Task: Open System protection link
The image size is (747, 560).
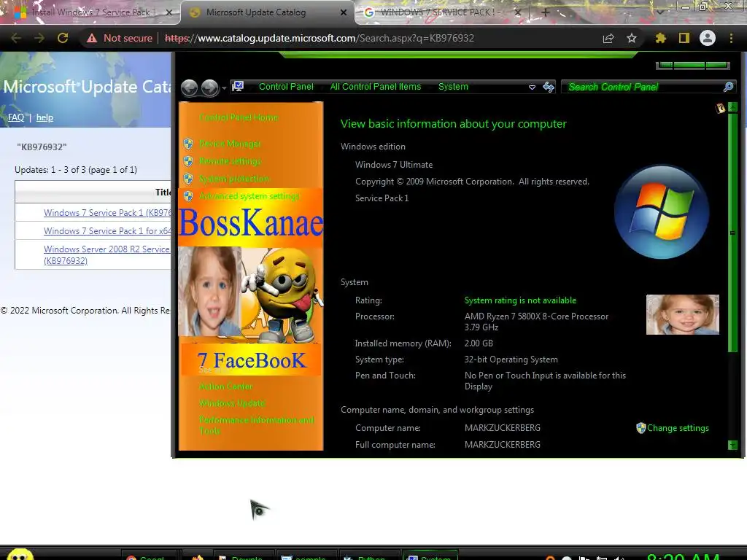Action: [234, 179]
